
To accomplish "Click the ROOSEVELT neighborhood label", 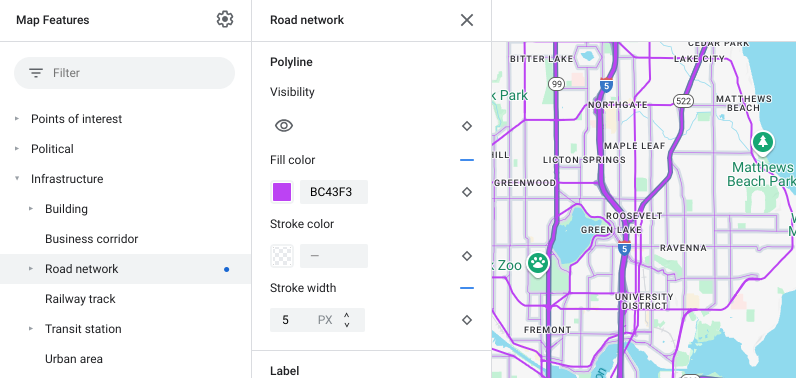I will [x=634, y=216].
